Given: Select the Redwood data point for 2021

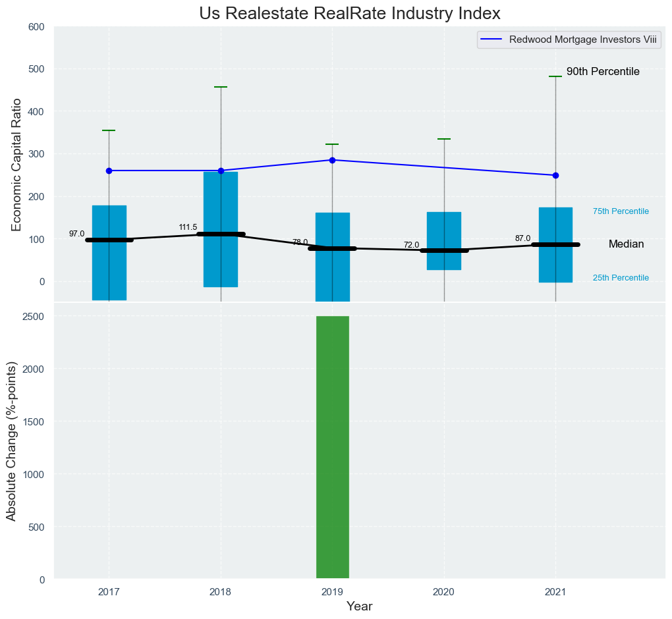Looking at the screenshot, I should (555, 175).
